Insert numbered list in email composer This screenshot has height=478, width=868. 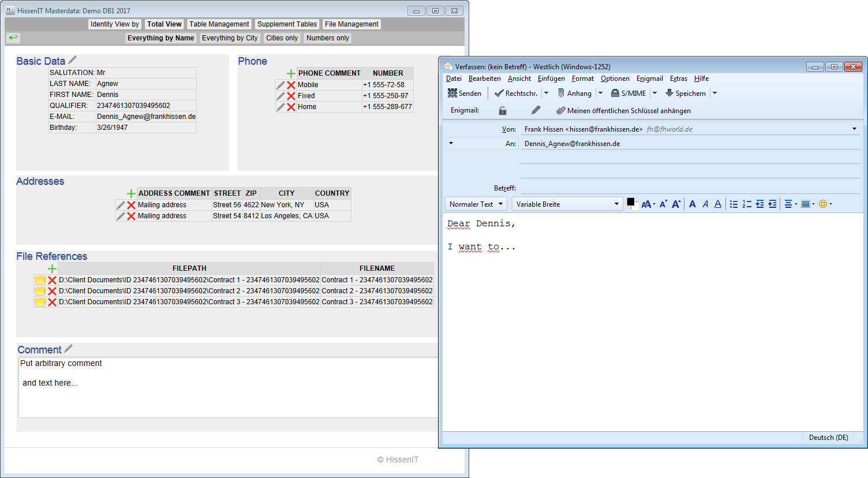[x=747, y=204]
